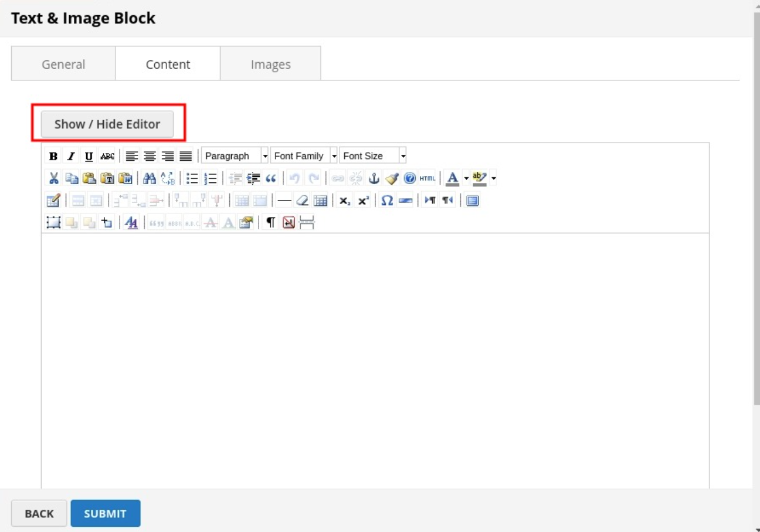The width and height of the screenshot is (760, 532).
Task: Expand the highlight color picker arrow
Action: tap(494, 178)
